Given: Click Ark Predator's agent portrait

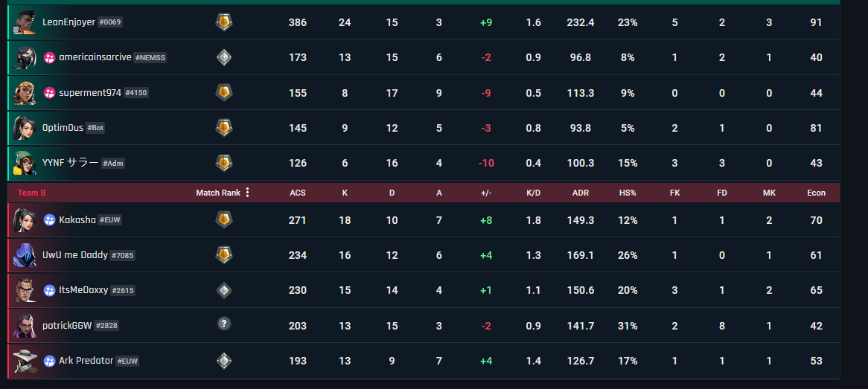Looking at the screenshot, I should coord(25,361).
